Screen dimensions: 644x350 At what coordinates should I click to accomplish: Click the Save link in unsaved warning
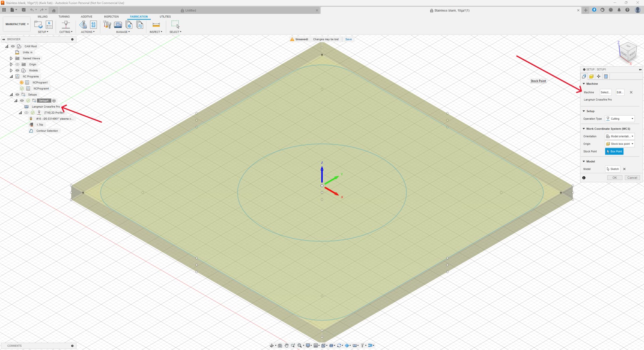[348, 39]
